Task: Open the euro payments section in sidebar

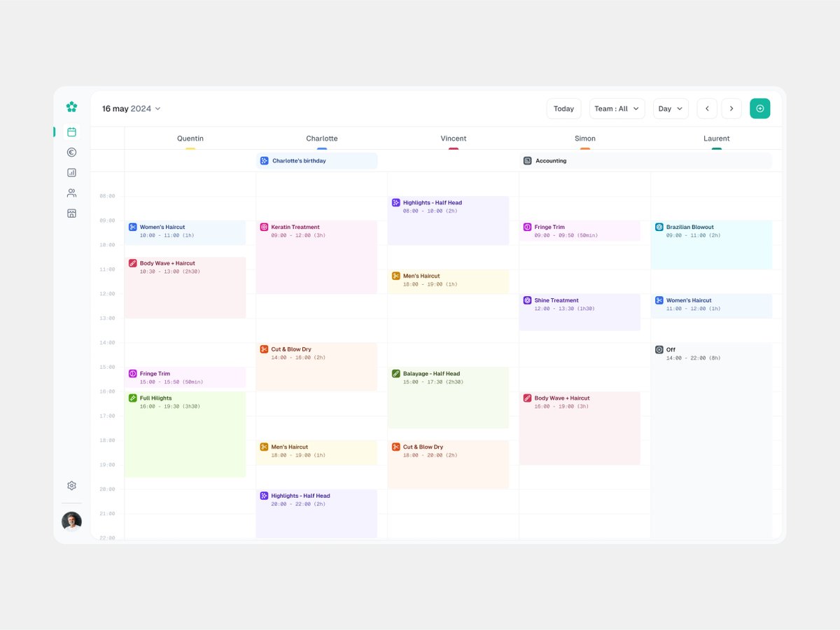Action: (x=71, y=152)
